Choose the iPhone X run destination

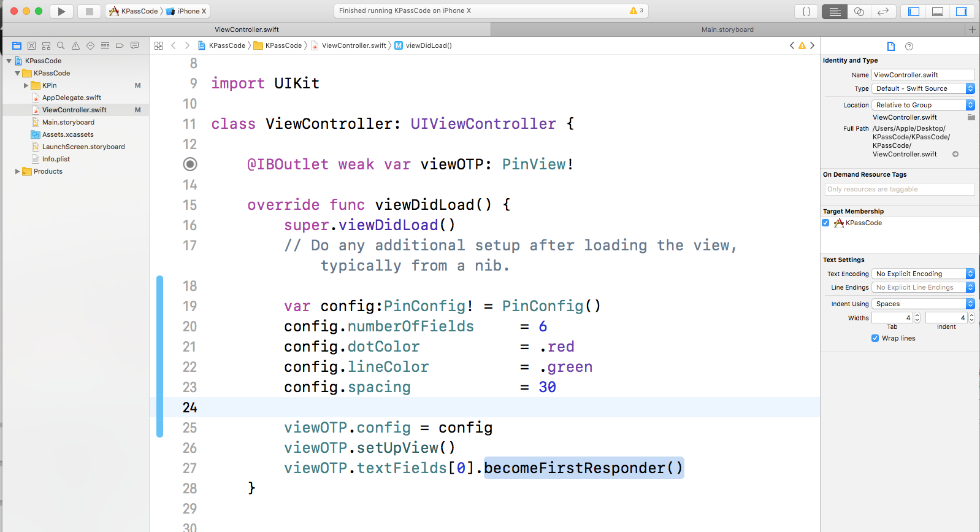pos(187,11)
